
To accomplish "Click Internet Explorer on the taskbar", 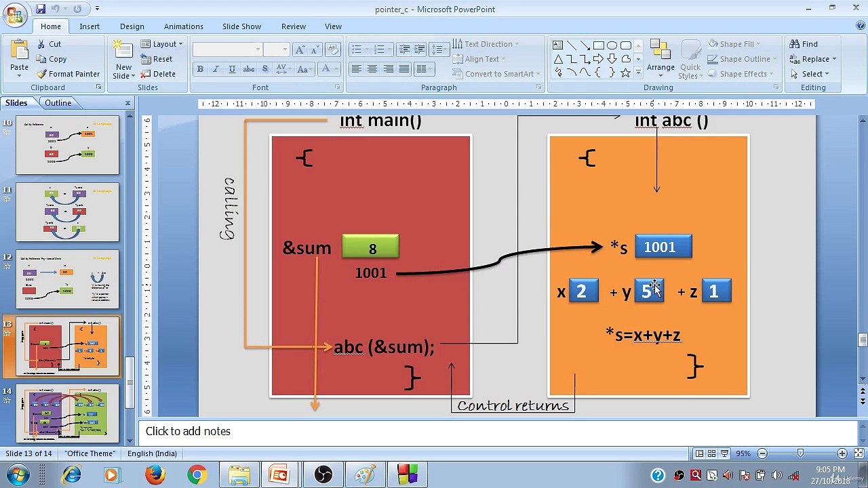I will click(71, 474).
